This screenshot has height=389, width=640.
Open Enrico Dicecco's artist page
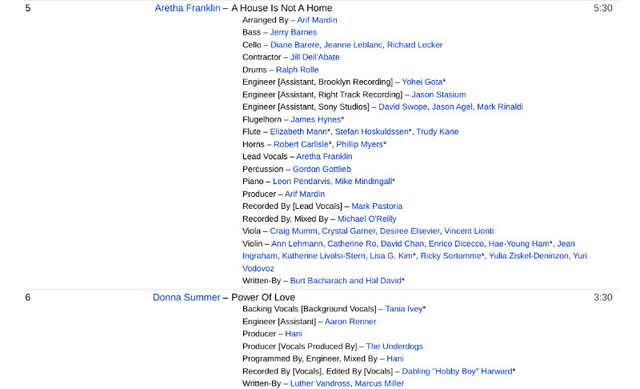456,244
